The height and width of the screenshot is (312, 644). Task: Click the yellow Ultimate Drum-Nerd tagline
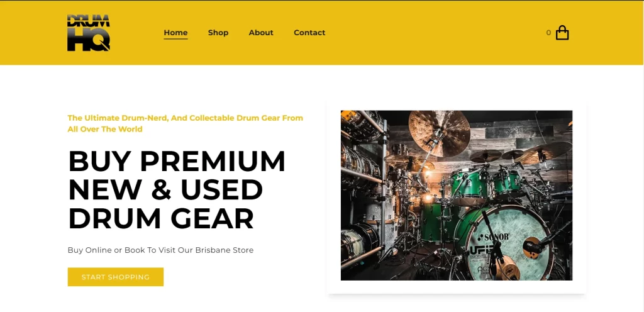pos(186,123)
